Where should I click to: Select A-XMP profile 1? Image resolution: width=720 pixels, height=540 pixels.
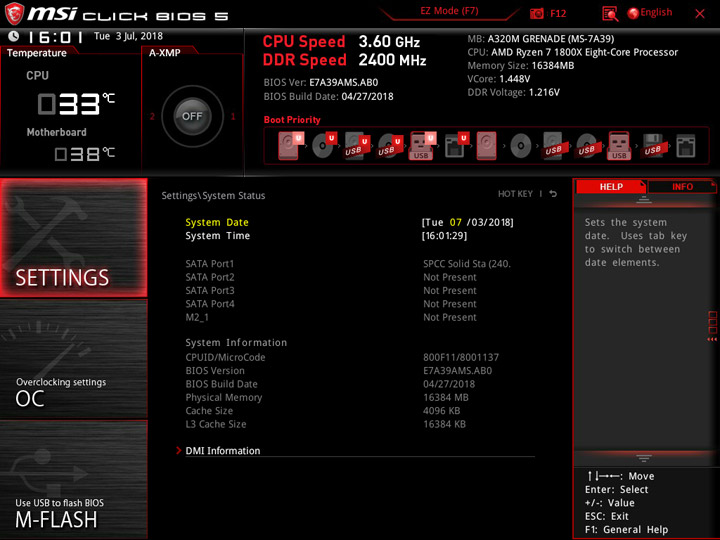click(x=233, y=116)
